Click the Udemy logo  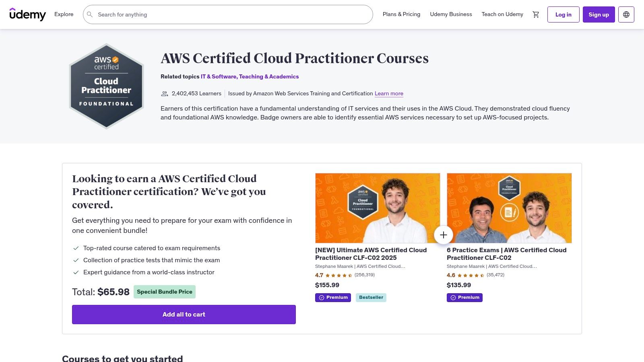(28, 14)
